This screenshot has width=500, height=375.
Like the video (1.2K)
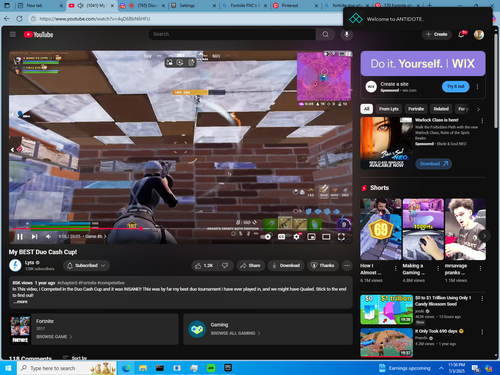click(x=204, y=266)
